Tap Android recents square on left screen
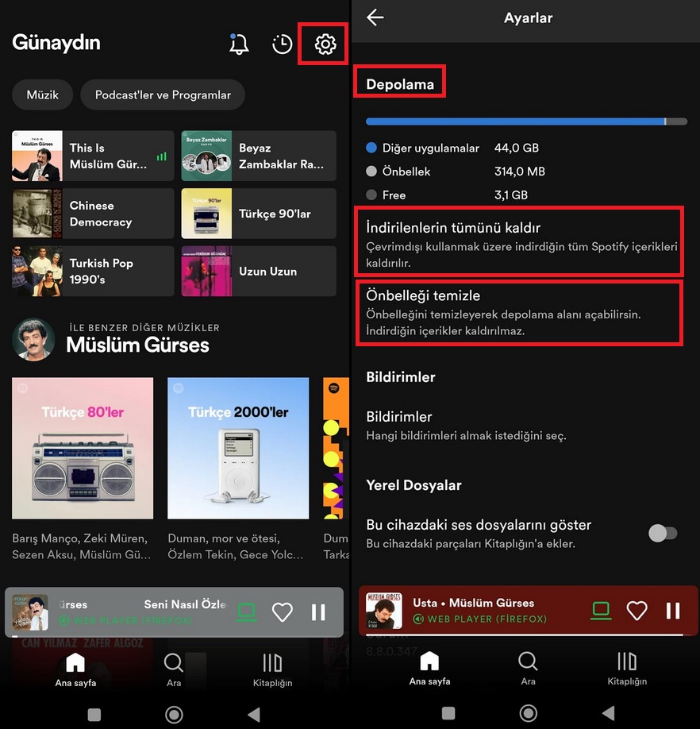This screenshot has width=700, height=729. pyautogui.click(x=94, y=715)
